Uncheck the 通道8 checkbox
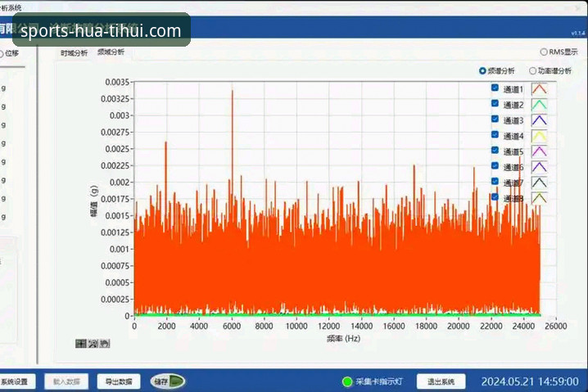Screen dimensions: 588x392 click(495, 196)
